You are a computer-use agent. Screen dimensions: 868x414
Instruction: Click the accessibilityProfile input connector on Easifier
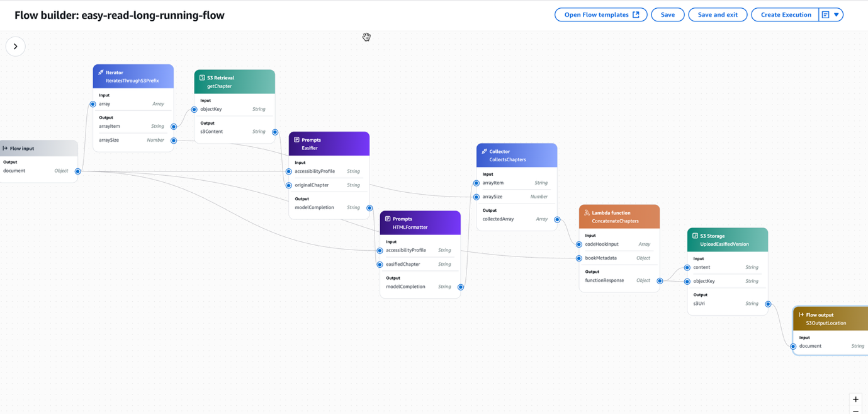tap(288, 171)
